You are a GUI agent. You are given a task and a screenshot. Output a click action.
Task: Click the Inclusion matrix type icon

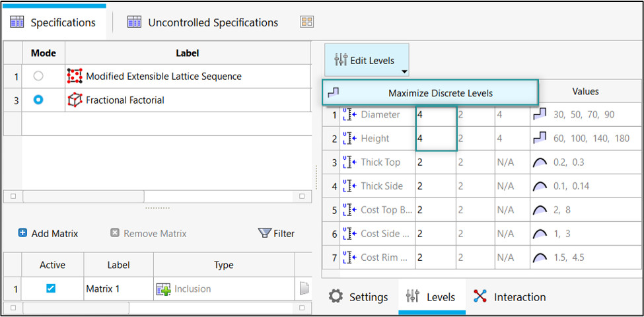(x=163, y=289)
